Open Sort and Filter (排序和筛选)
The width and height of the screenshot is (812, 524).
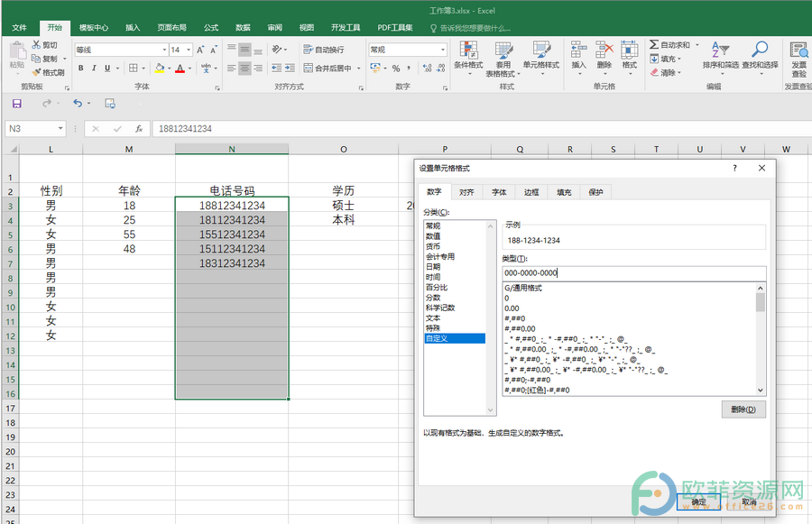click(x=720, y=56)
